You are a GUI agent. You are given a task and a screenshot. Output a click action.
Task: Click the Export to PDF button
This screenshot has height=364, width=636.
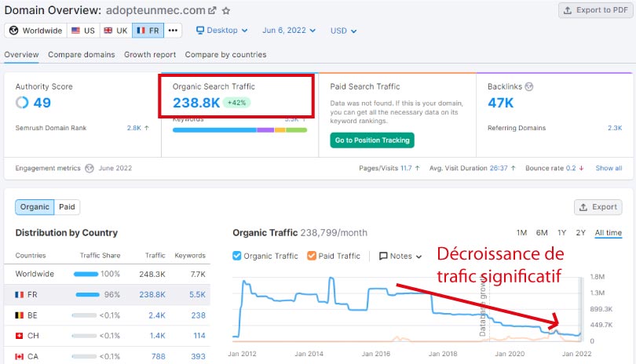point(595,10)
